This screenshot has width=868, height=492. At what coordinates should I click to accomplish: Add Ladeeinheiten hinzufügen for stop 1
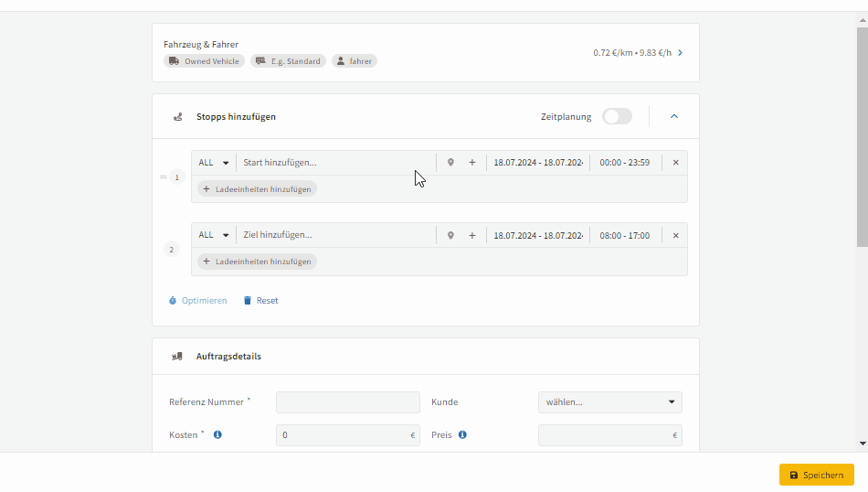(x=258, y=189)
